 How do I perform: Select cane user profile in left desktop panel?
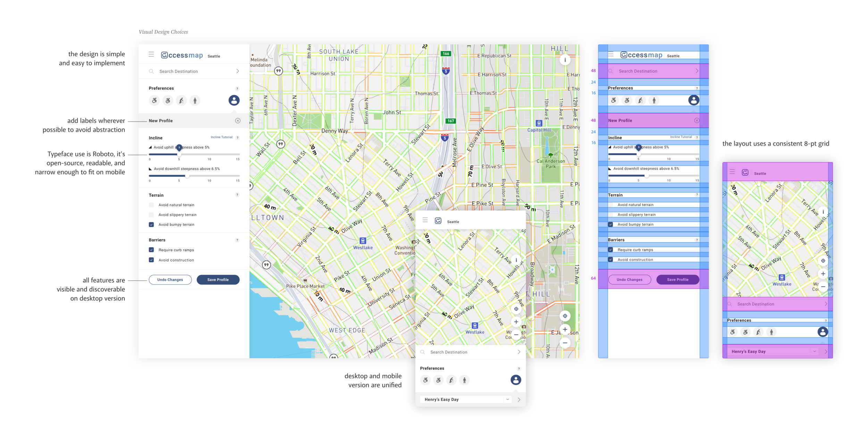(181, 101)
